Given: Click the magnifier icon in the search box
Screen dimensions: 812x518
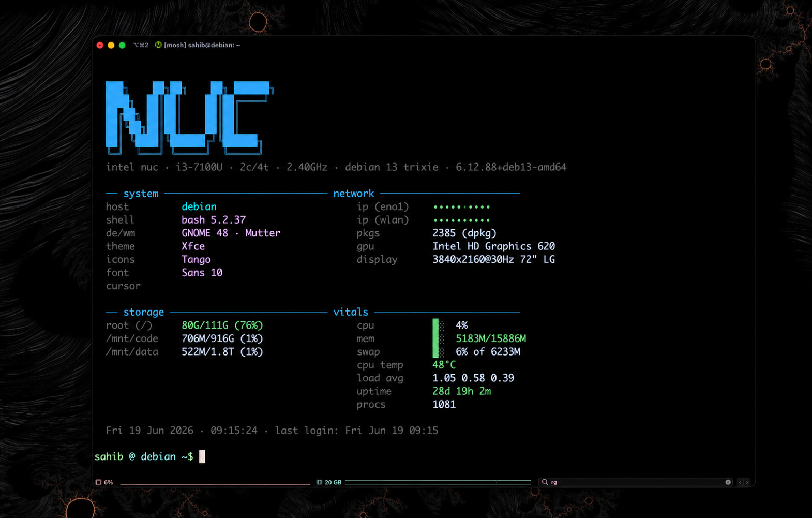Looking at the screenshot, I should [545, 482].
